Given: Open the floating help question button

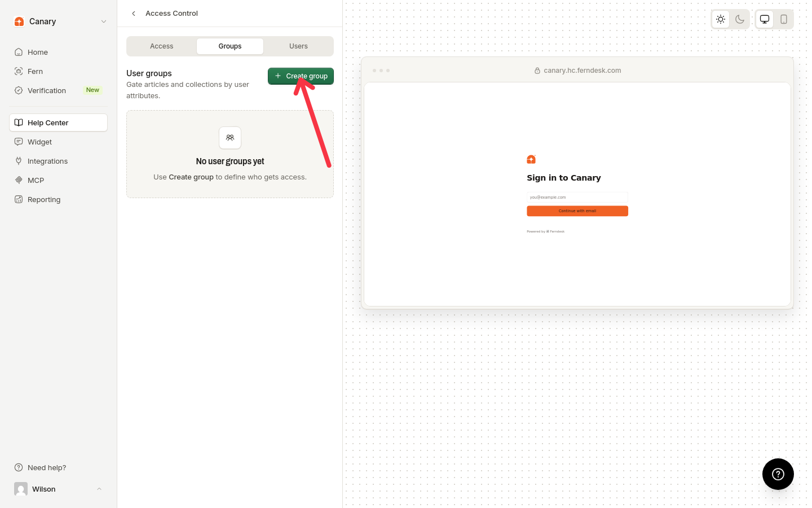Looking at the screenshot, I should (x=778, y=474).
